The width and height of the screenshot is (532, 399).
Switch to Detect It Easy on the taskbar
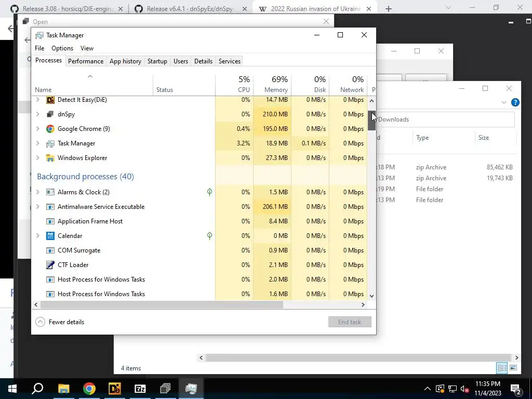tap(115, 389)
